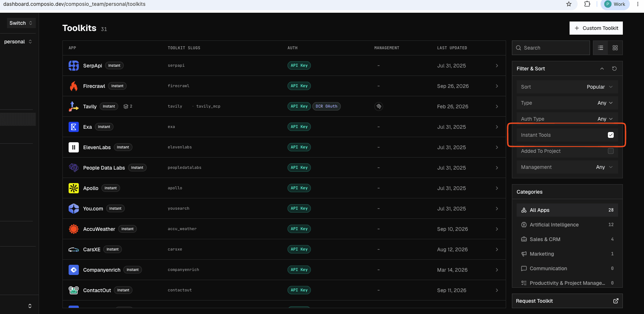This screenshot has height=314, width=644.
Task: Click the People Data Labs logo
Action: (x=74, y=168)
